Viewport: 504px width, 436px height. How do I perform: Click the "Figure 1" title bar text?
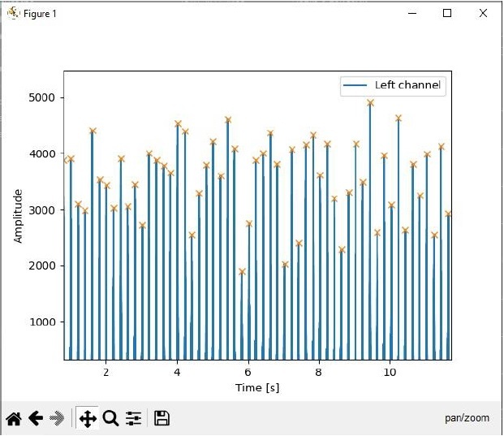tap(40, 14)
